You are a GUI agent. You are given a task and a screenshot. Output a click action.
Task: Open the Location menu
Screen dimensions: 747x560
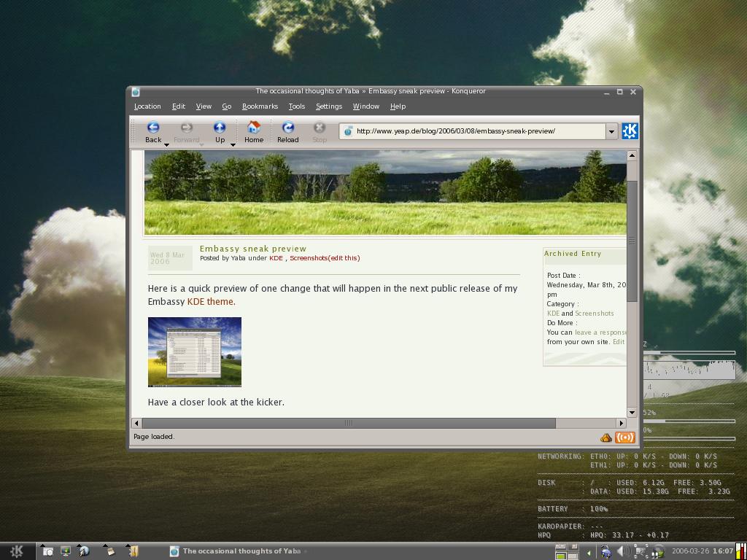147,106
